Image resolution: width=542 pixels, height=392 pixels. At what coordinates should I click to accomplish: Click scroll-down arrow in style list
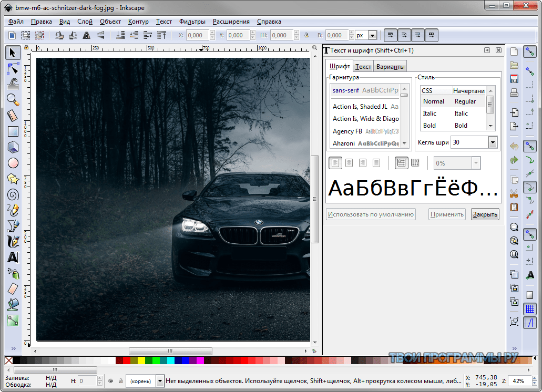(490, 126)
